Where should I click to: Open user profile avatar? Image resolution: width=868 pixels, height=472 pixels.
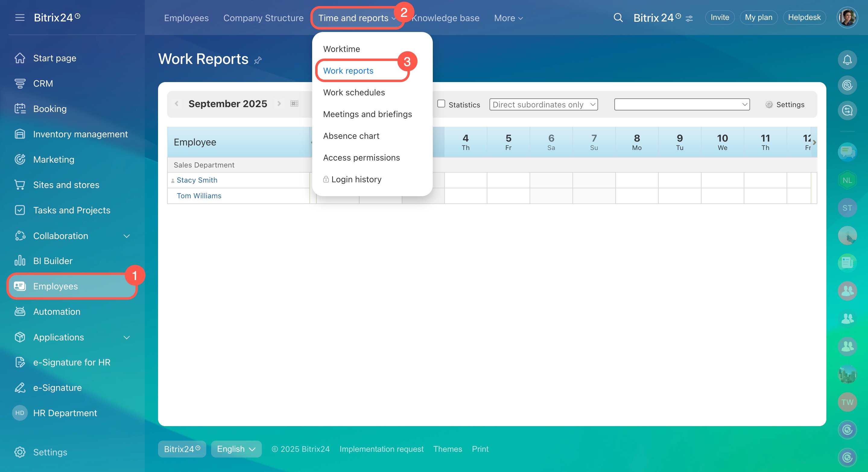tap(847, 18)
